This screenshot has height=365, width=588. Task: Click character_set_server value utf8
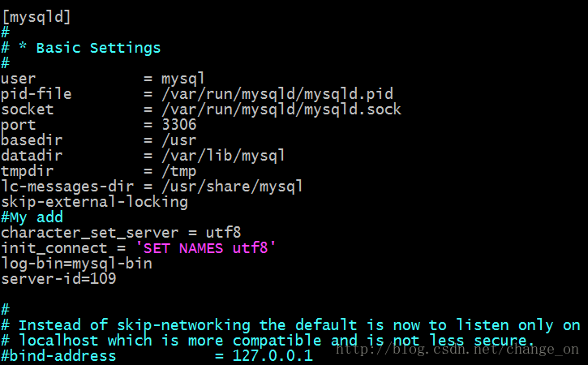[x=223, y=233]
